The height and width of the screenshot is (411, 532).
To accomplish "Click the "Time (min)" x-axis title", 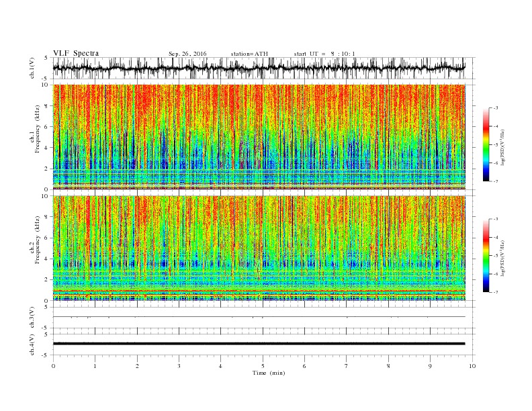I will click(269, 373).
